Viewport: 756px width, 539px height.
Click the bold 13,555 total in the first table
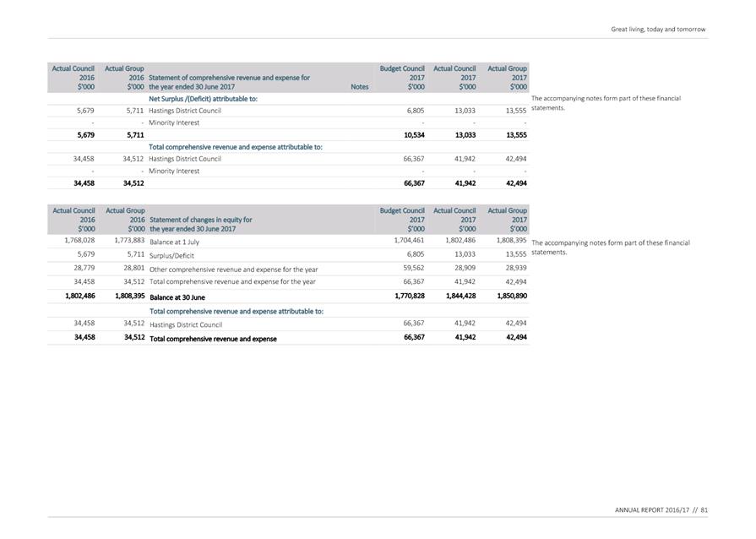(516, 135)
